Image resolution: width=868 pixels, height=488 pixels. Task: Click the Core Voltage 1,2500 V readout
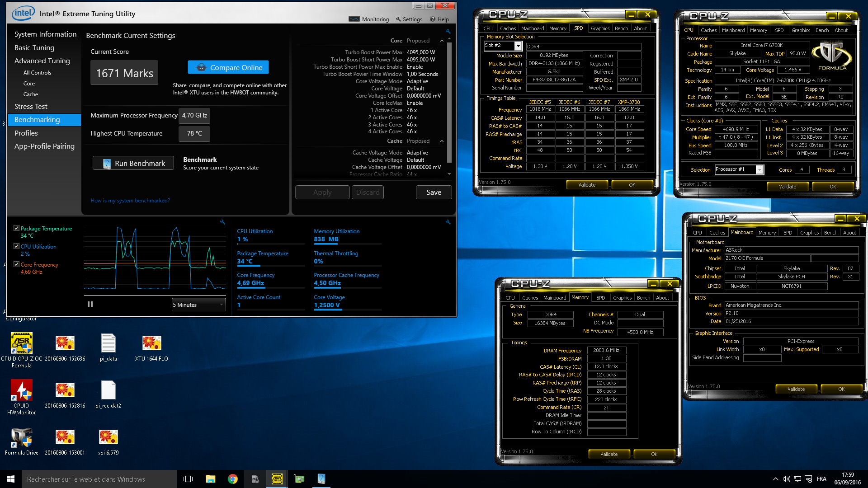[x=327, y=305]
